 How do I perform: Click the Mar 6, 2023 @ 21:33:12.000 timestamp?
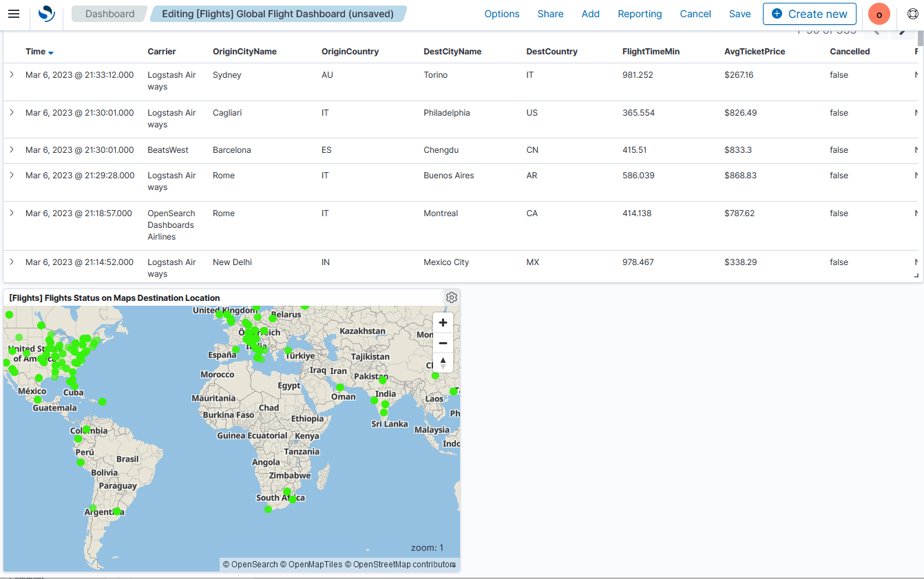80,75
